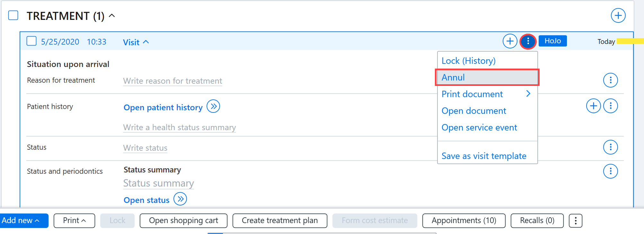Click the highlighted three-dot Visit menu icon
Viewport: 644px width, 234px height.
pos(528,41)
